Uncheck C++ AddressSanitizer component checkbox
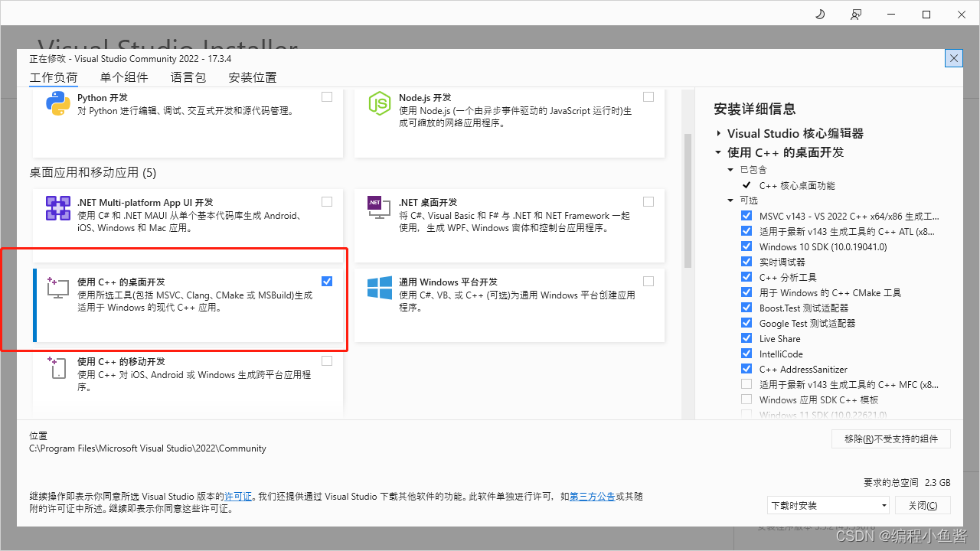Viewport: 980px width, 551px height. coord(746,369)
